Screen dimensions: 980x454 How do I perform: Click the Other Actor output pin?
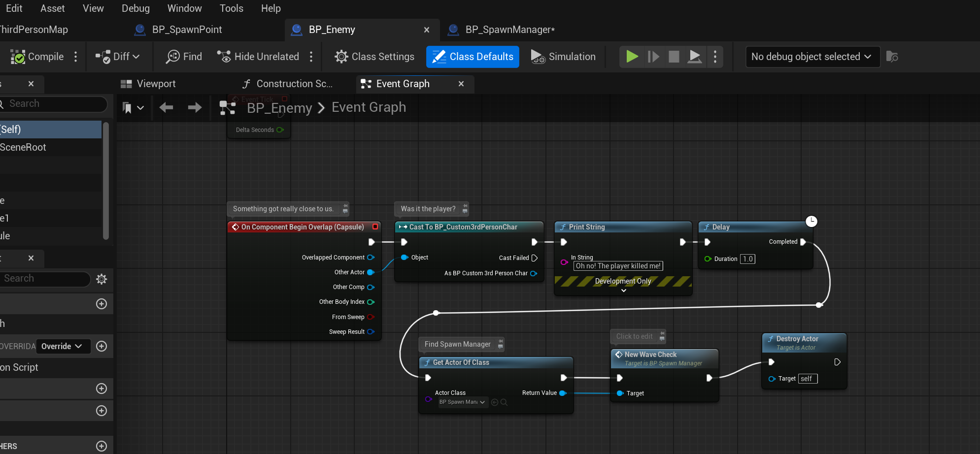pos(371,272)
